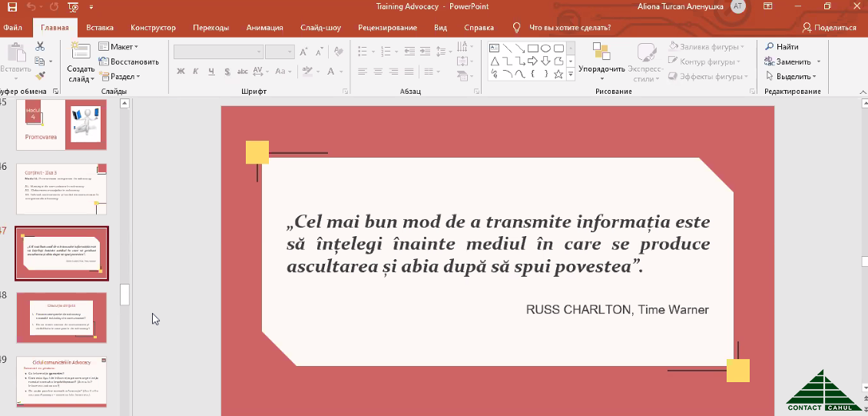Click the slide panel vertical scrollbar thumb

(125, 295)
